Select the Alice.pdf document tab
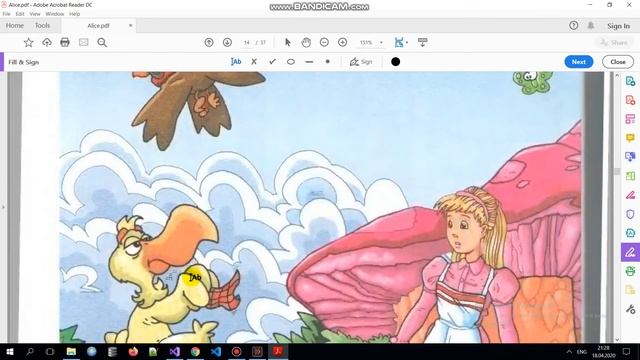The width and height of the screenshot is (640, 360). 98,25
